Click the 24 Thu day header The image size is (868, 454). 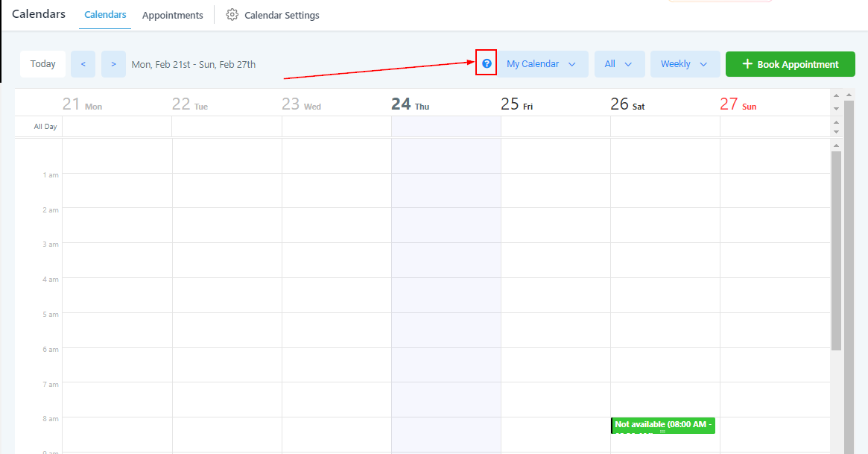(410, 104)
